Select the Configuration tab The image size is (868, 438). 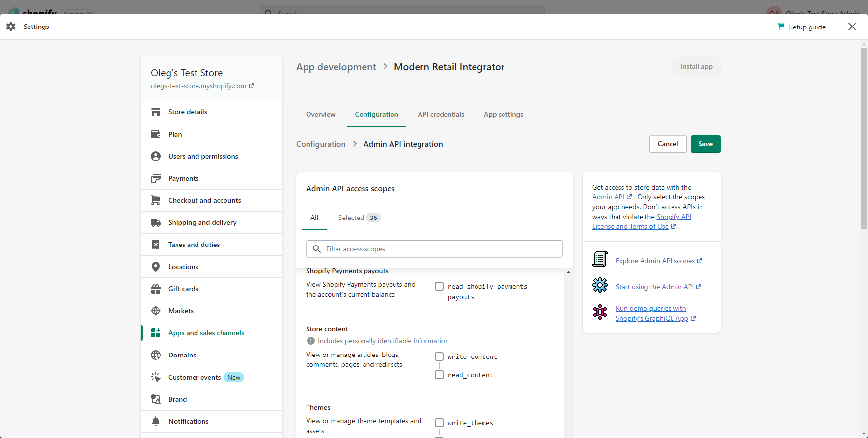(x=377, y=114)
